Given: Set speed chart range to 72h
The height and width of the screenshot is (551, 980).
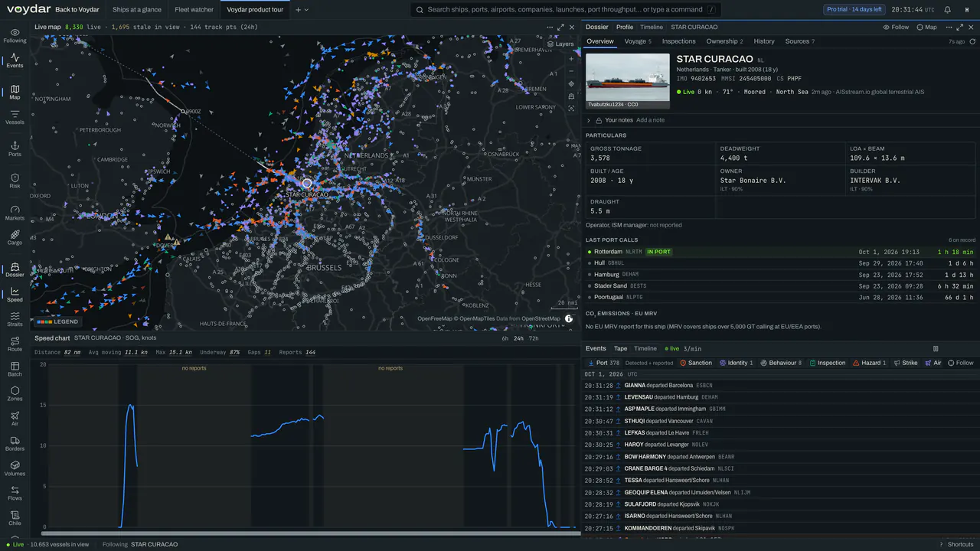Looking at the screenshot, I should click(x=534, y=337).
